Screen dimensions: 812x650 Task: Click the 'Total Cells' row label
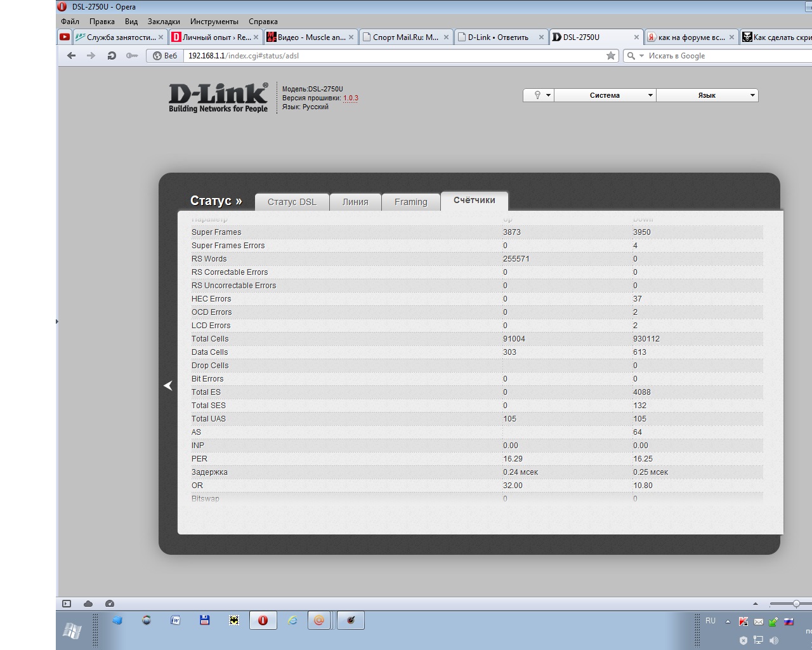pos(210,339)
